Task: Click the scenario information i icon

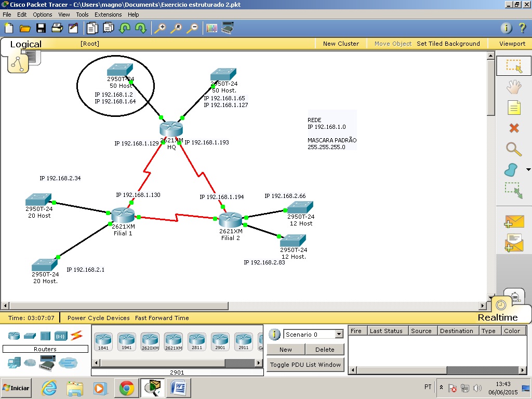Action: pos(274,334)
